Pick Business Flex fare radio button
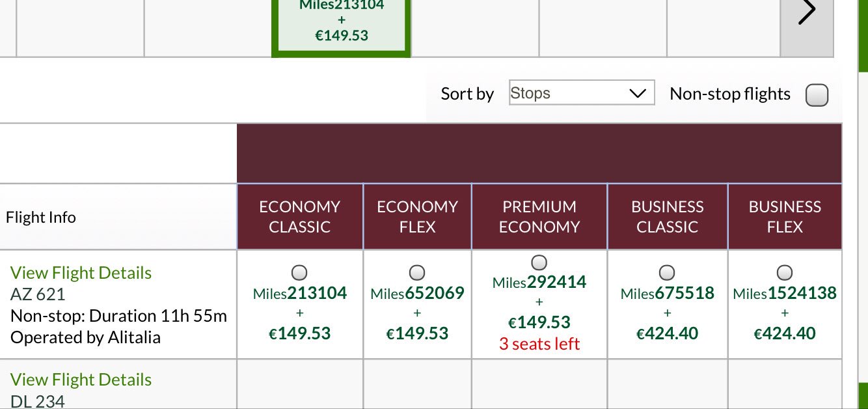Image resolution: width=868 pixels, height=409 pixels. tap(785, 272)
